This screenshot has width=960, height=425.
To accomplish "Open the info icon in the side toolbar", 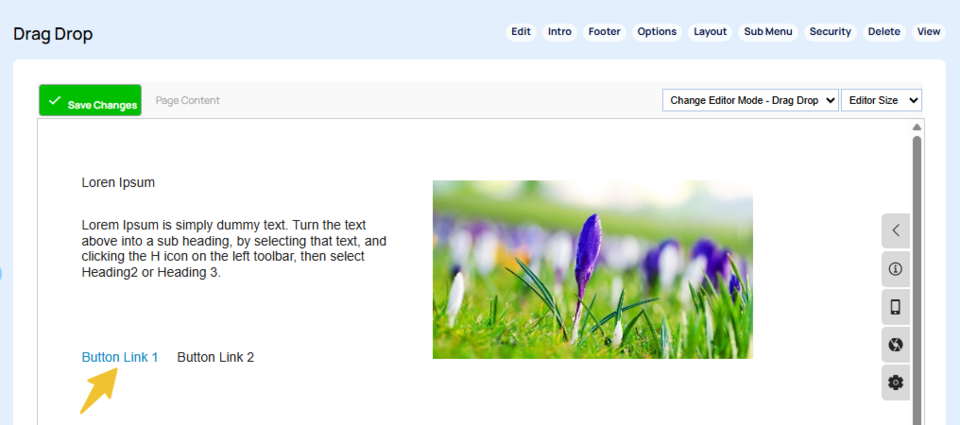I will tap(895, 268).
